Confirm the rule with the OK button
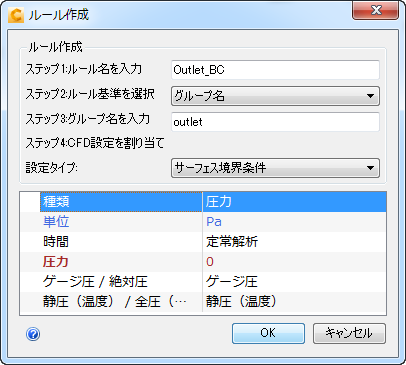Screen dimensions: 406x365 tap(268, 333)
